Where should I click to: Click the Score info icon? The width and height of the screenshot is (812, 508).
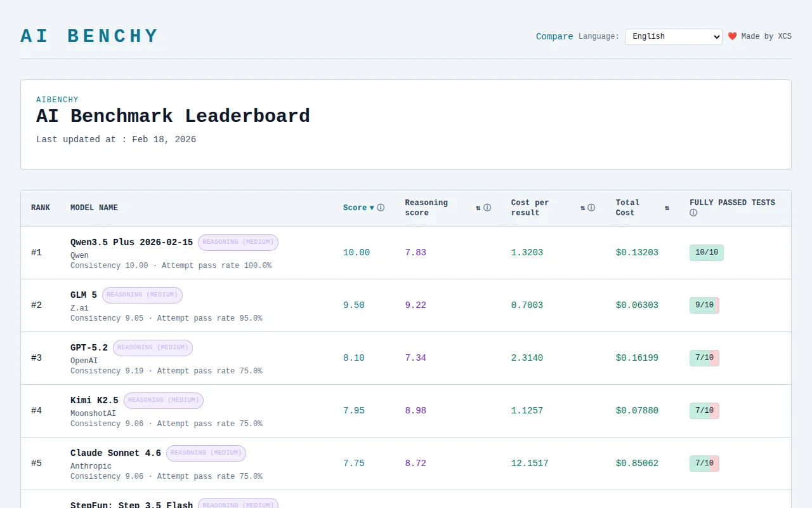[381, 208]
